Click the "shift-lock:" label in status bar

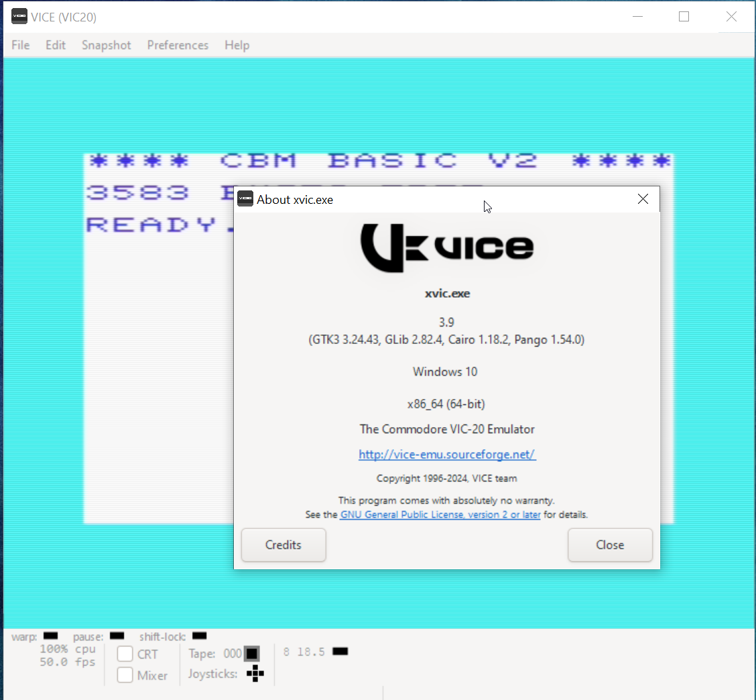click(162, 637)
